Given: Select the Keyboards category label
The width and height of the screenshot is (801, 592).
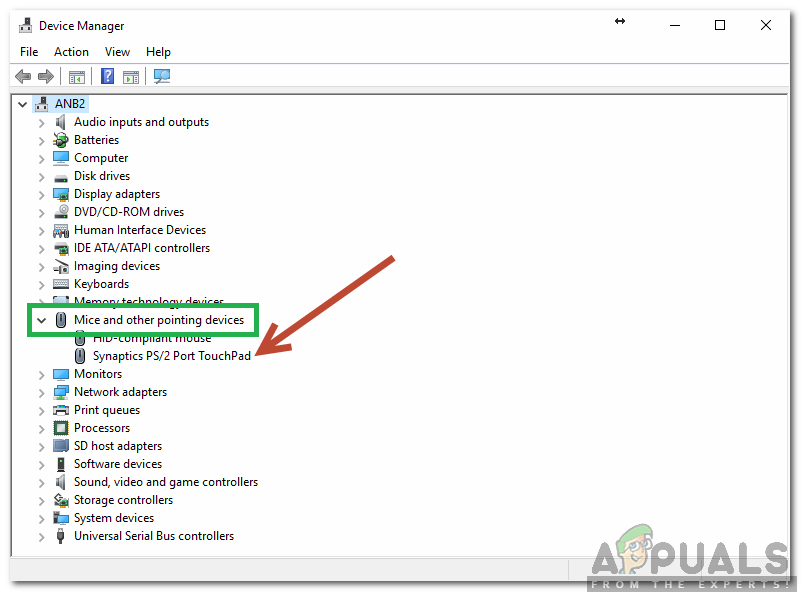Looking at the screenshot, I should coord(101,284).
